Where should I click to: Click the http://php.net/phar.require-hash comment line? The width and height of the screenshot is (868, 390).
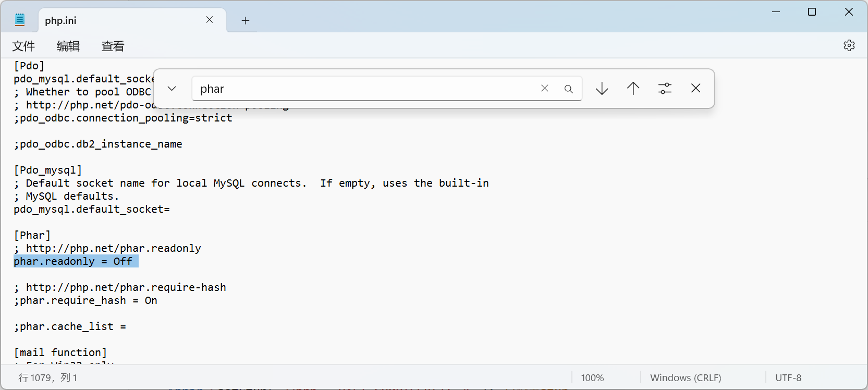click(x=120, y=287)
